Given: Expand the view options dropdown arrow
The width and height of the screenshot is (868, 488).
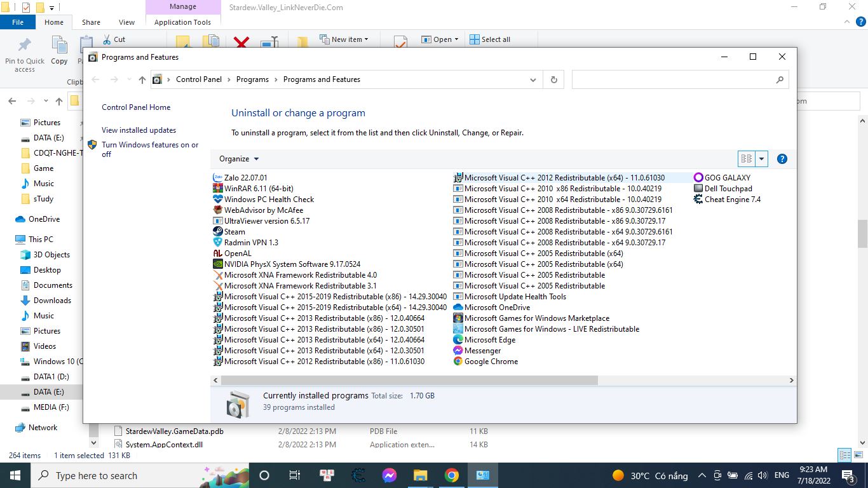Looking at the screenshot, I should point(761,159).
